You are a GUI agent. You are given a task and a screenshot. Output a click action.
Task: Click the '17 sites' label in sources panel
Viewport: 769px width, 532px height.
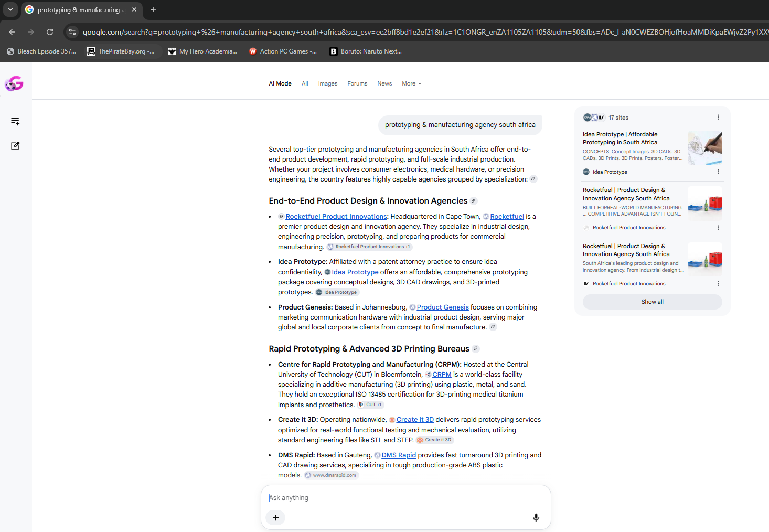point(618,118)
